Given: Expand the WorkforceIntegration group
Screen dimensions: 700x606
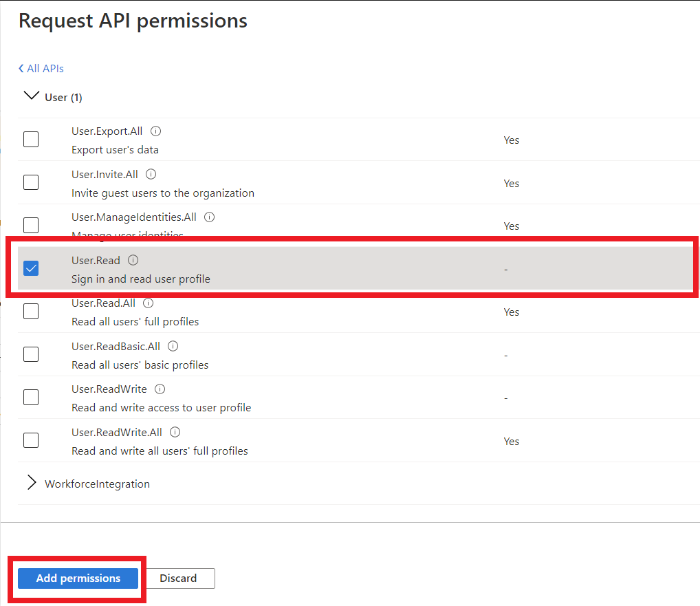Looking at the screenshot, I should pos(31,484).
